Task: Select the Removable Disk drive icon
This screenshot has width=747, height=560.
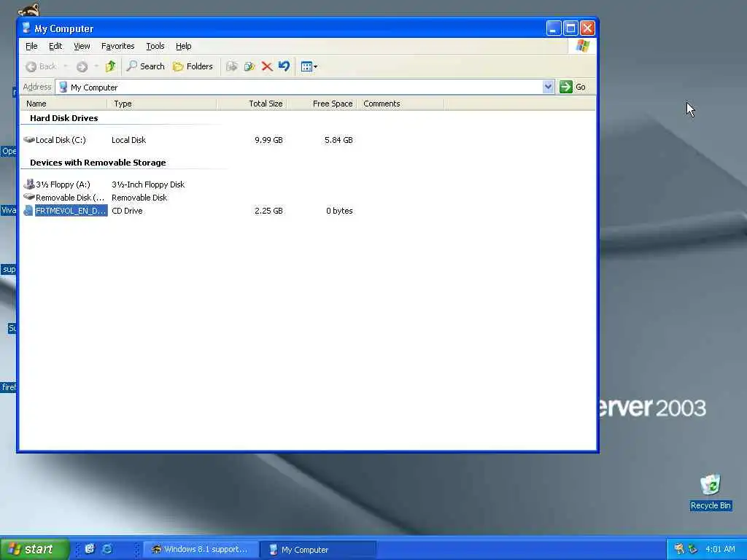Action: (29, 197)
